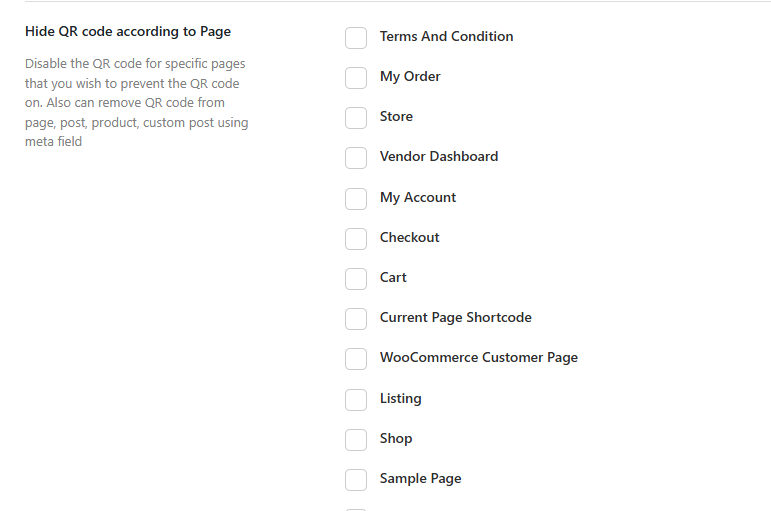Select the My Account checkbox
Viewport: 771px width, 511px height.
356,199
